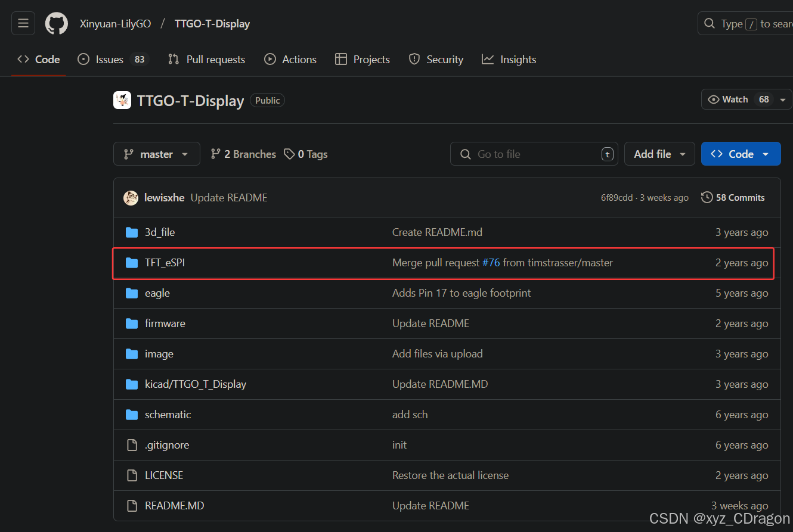The width and height of the screenshot is (793, 532).
Task: Open the README.MD file
Action: 175,506
